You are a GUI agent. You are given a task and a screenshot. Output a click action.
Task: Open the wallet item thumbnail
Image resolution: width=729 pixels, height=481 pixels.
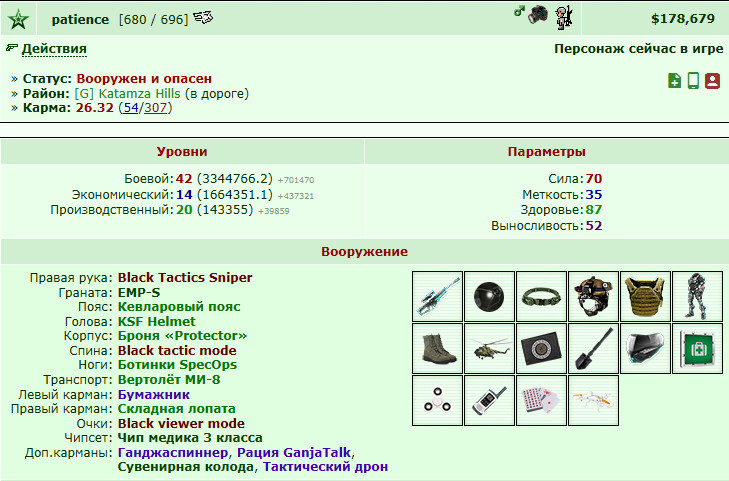coord(541,349)
